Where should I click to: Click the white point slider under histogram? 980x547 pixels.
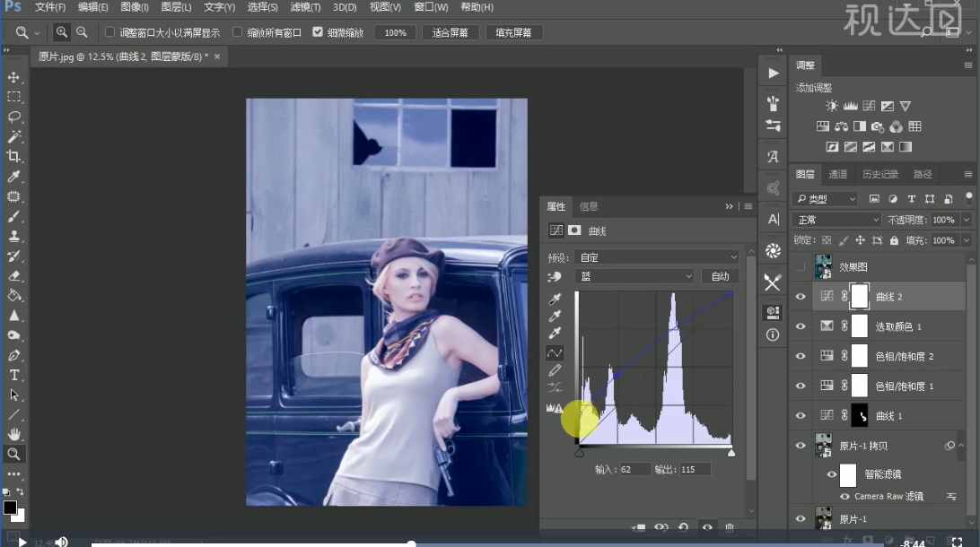point(731,452)
